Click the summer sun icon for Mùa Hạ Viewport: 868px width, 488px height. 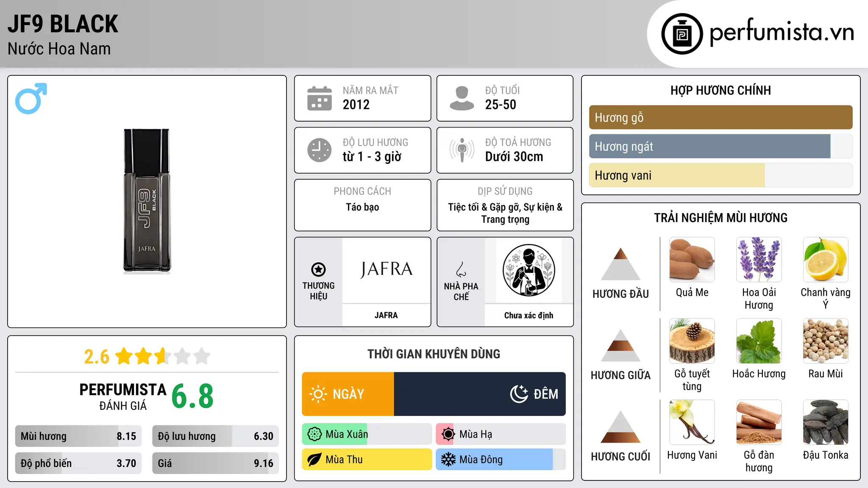click(x=448, y=434)
